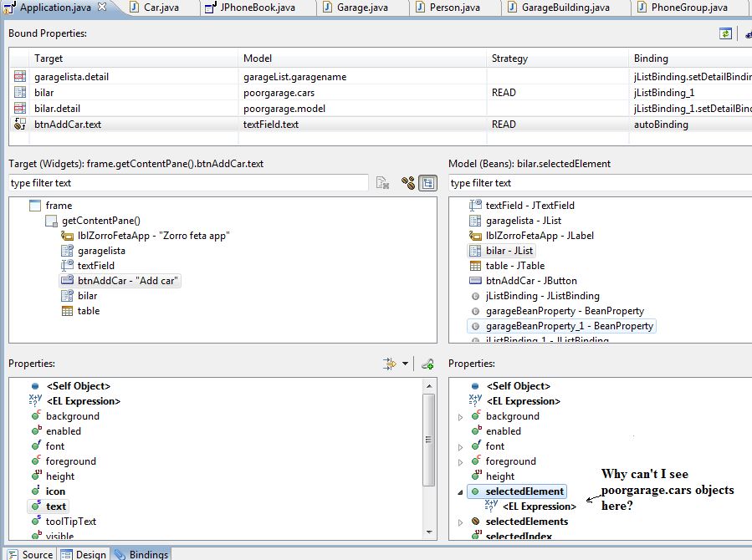Click the target properties scrollbar down arrow

coord(429,532)
